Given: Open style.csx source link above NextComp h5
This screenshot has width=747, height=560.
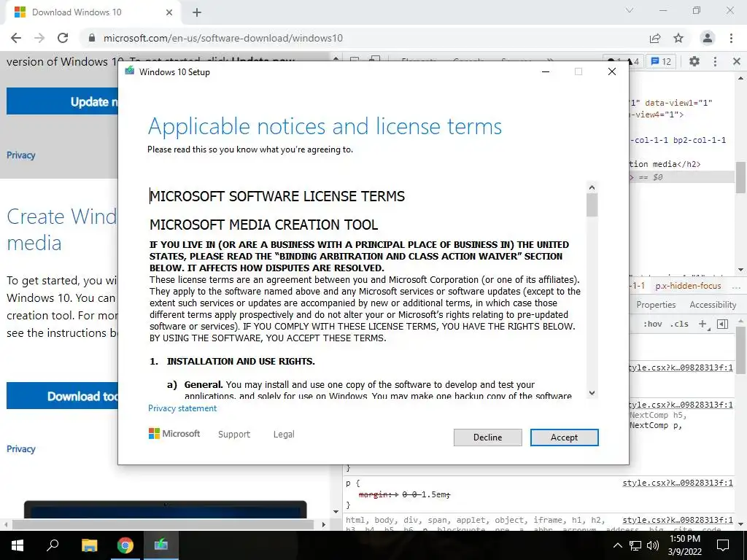Looking at the screenshot, I should 681,405.
